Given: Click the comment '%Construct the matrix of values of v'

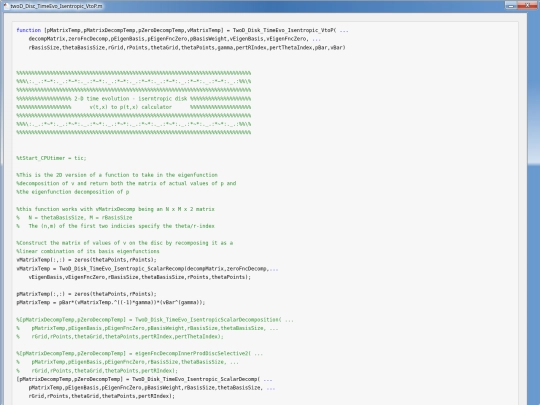Looking at the screenshot, I should pyautogui.click(x=125, y=243).
